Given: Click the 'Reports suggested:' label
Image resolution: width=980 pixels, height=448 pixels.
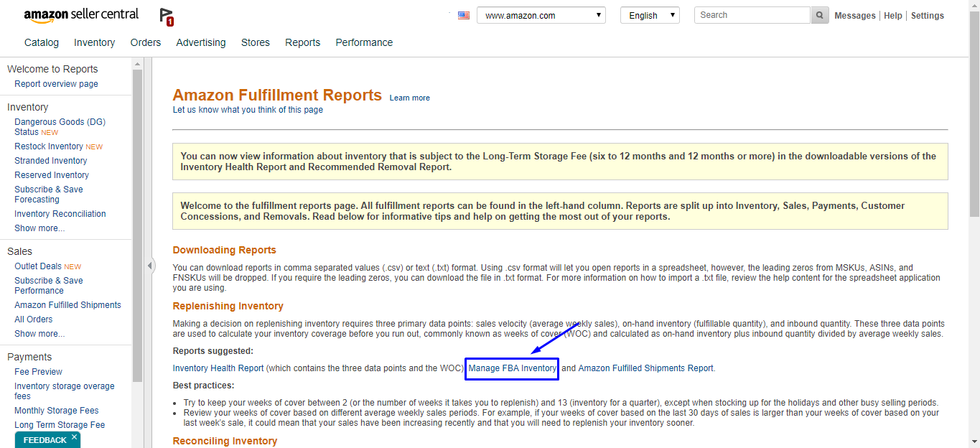Looking at the screenshot, I should [213, 351].
